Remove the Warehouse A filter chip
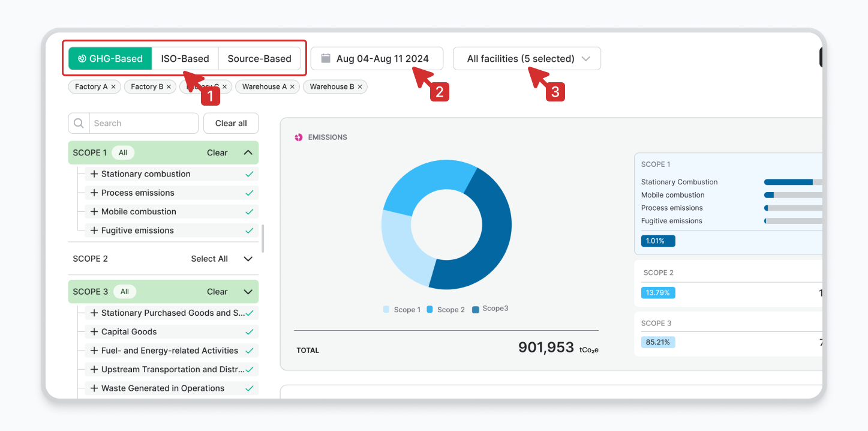Viewport: 868px width, 431px height. pyautogui.click(x=292, y=87)
